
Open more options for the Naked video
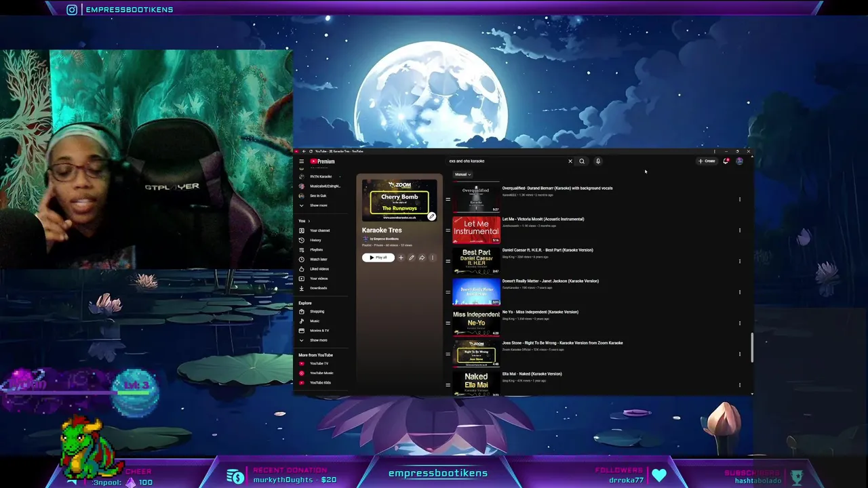point(740,385)
